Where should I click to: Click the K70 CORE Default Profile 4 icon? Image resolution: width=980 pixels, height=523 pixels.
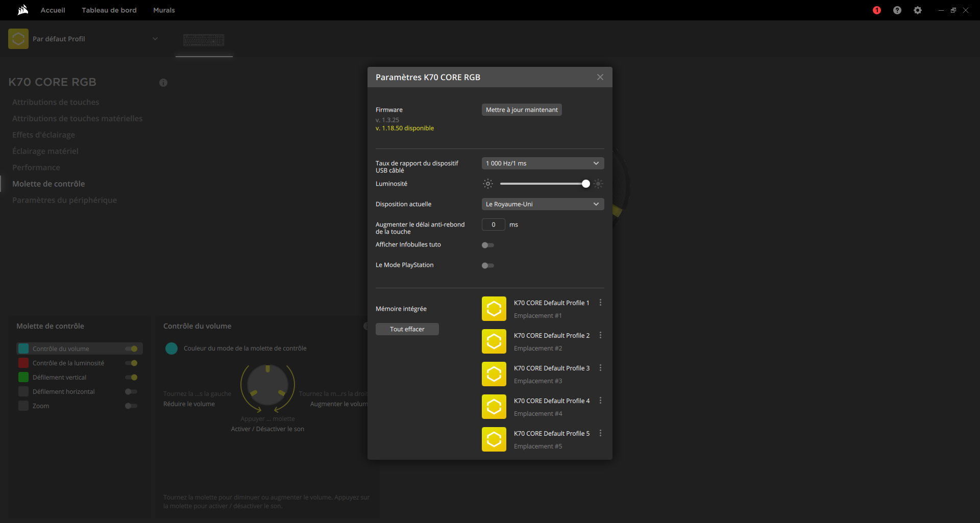494,407
